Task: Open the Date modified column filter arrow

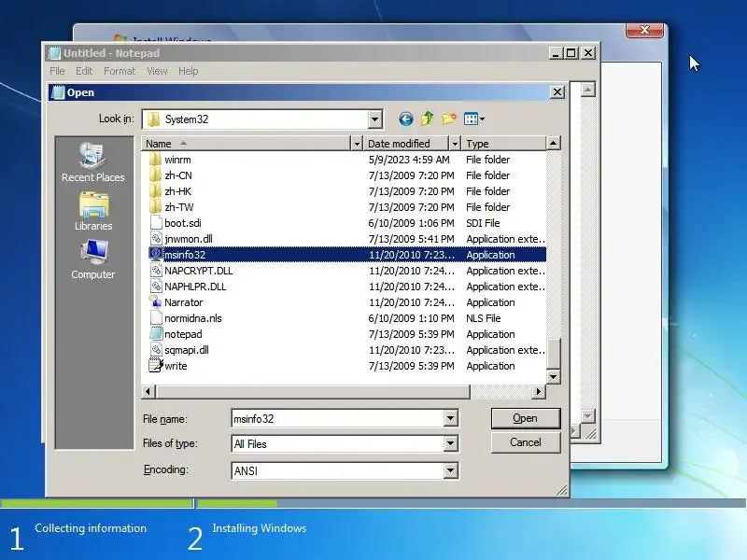Action: click(455, 144)
